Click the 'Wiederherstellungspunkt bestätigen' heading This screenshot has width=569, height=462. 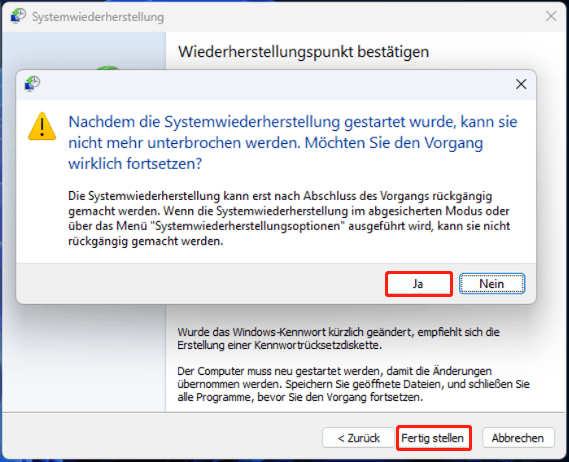[x=303, y=52]
